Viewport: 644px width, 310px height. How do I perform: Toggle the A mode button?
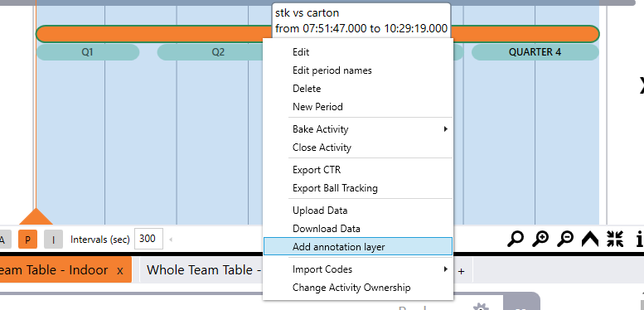4,240
